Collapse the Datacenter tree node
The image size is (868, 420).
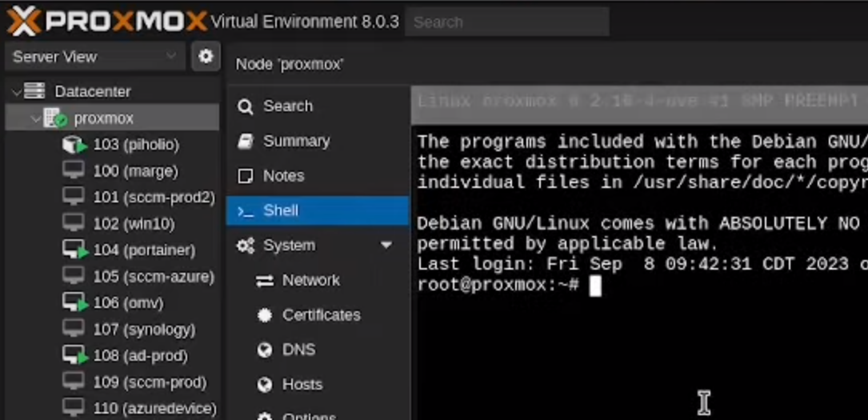click(17, 92)
